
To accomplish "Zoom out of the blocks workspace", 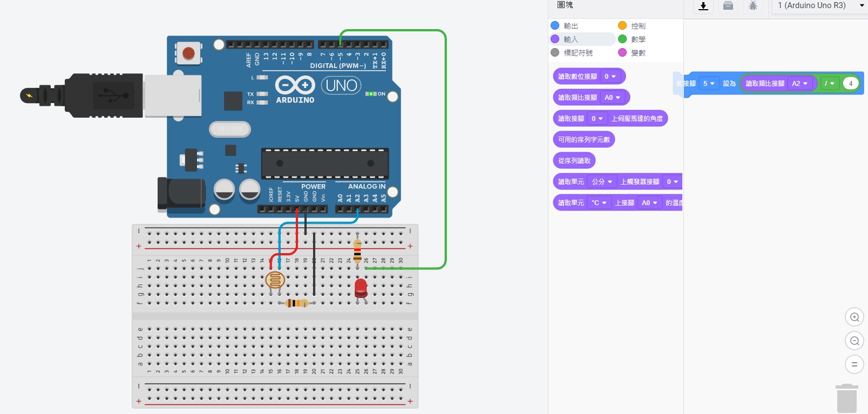I will (x=854, y=341).
